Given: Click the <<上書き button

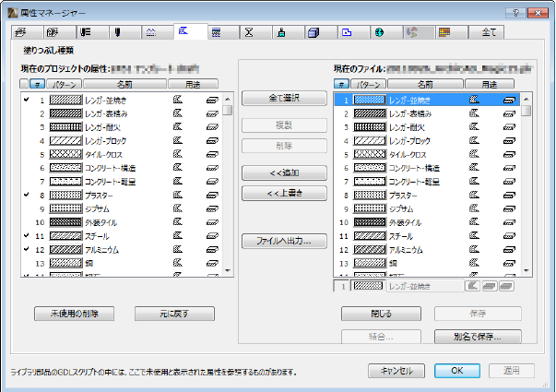Looking at the screenshot, I should pos(284,194).
